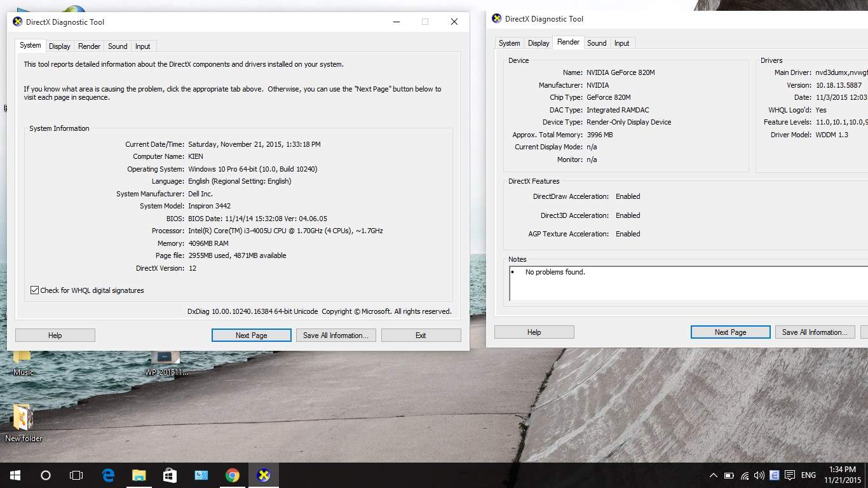This screenshot has width=868, height=488.
Task: Open Google Chrome from the taskbar
Action: pyautogui.click(x=232, y=475)
